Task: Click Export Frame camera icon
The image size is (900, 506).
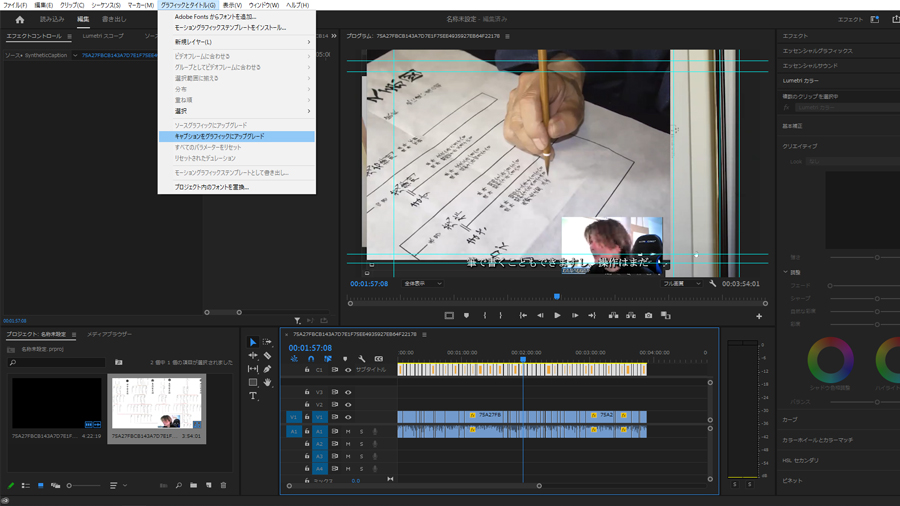Action: pos(649,316)
